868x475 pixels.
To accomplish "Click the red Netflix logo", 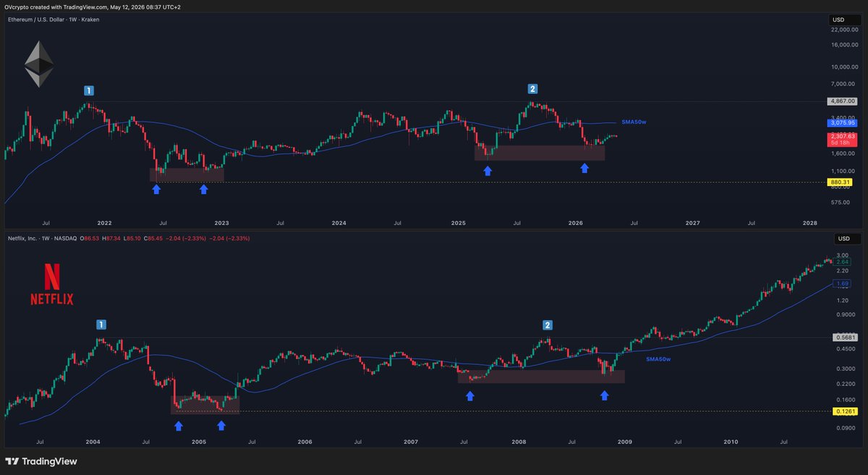I will coord(51,284).
